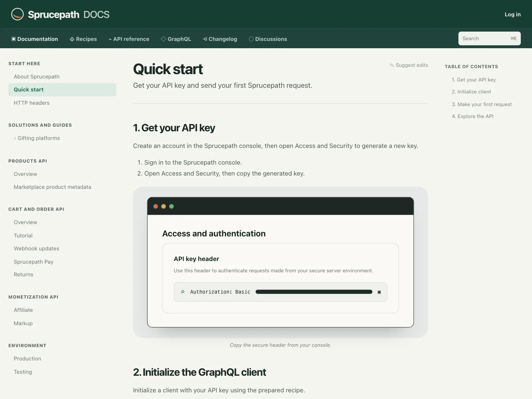Open the Production environment page
This screenshot has height=399, width=532.
click(x=27, y=358)
